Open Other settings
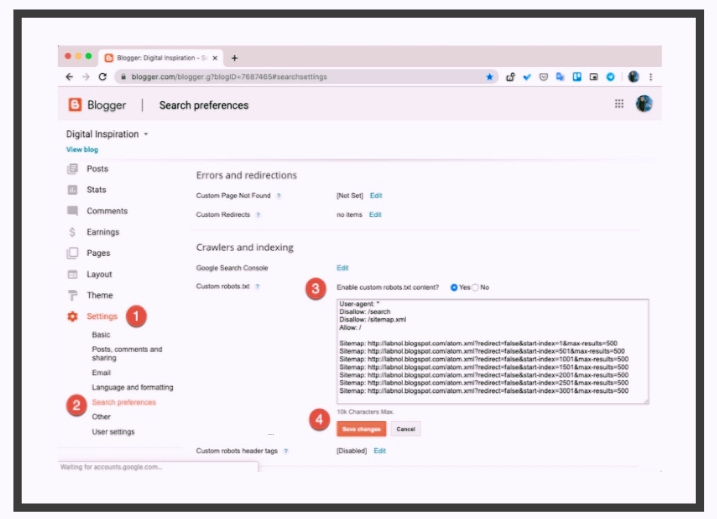 tap(101, 417)
